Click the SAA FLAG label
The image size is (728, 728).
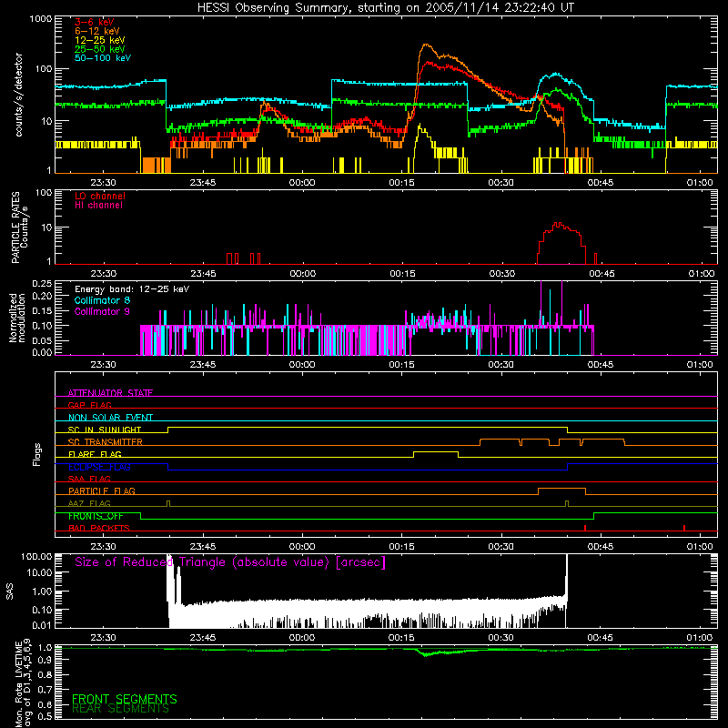coord(89,479)
